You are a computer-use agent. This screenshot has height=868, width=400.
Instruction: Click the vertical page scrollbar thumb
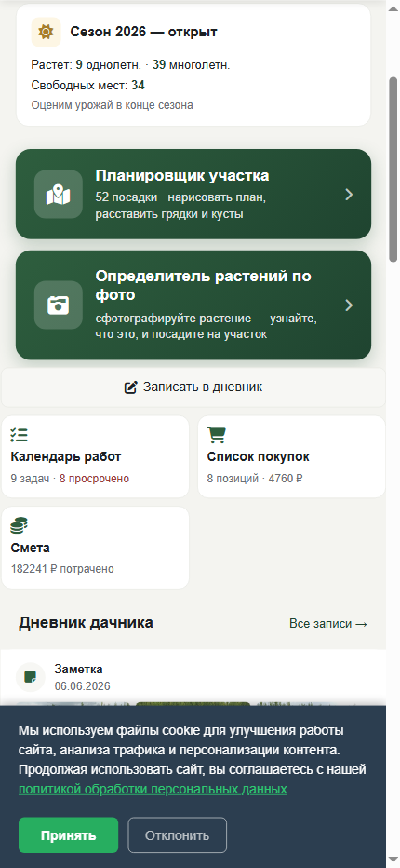(393, 169)
